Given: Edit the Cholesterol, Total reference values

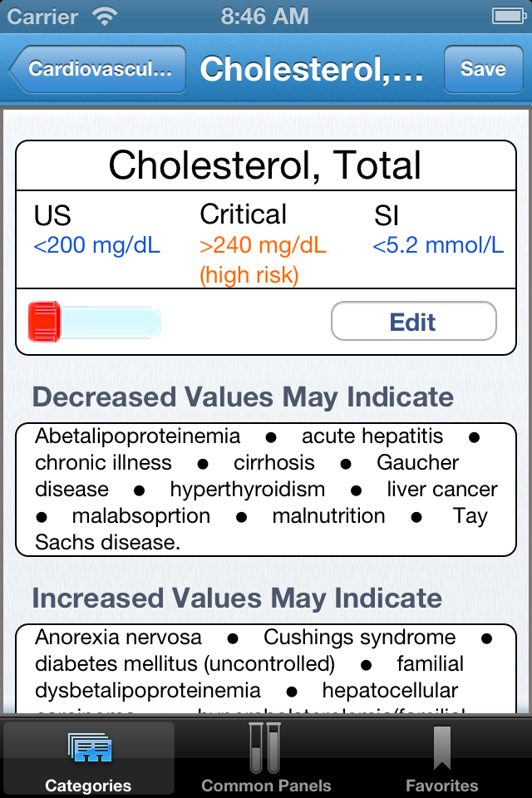Looking at the screenshot, I should pos(413,322).
